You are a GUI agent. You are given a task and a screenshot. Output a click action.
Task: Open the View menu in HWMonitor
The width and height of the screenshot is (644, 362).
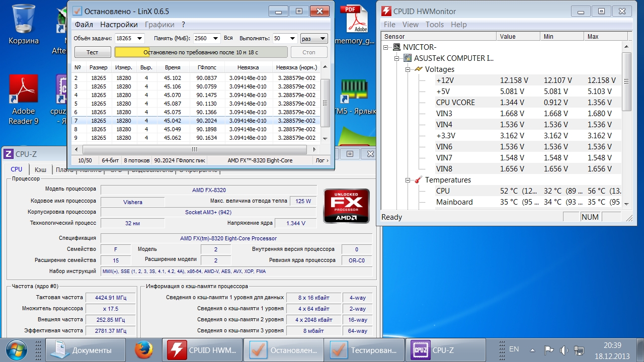(x=411, y=25)
